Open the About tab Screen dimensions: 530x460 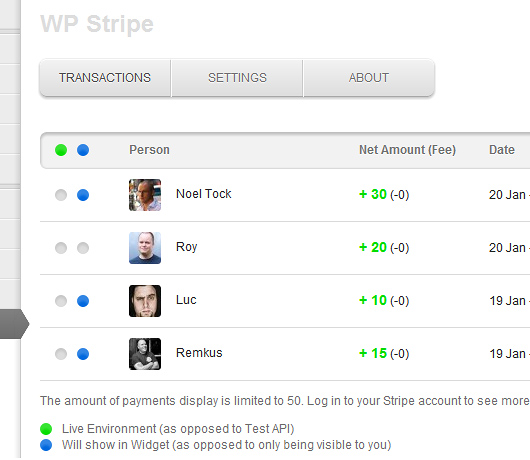(369, 78)
